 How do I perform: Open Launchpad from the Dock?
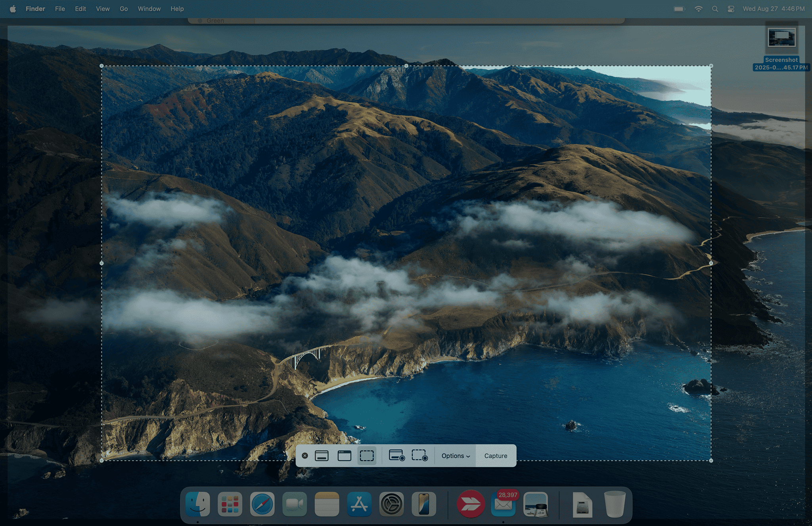(230, 504)
